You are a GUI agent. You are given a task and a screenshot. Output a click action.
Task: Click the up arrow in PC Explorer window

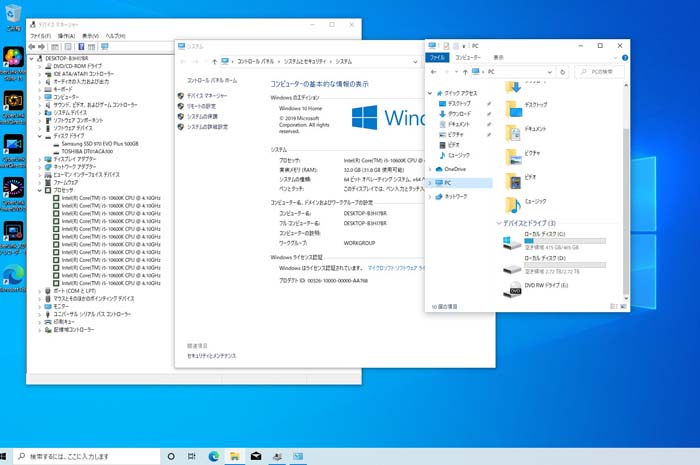(x=465, y=72)
